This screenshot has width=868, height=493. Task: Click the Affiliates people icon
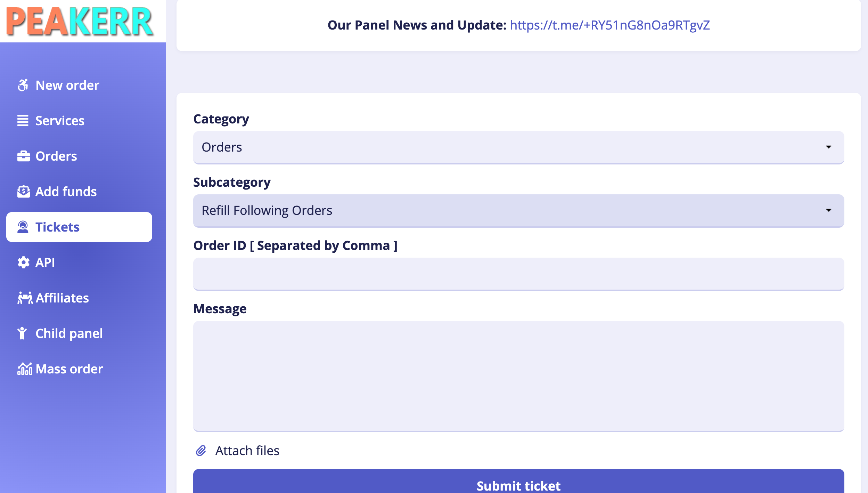[x=25, y=298]
